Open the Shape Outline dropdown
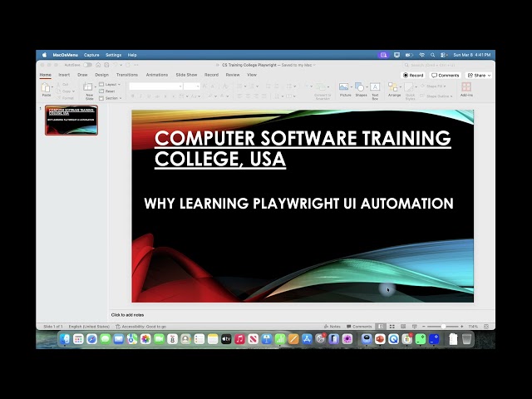 pos(436,96)
